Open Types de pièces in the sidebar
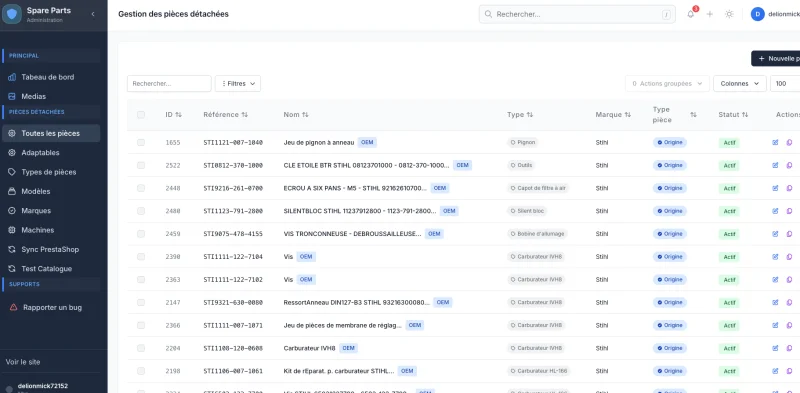This screenshot has width=800, height=393. [51, 172]
